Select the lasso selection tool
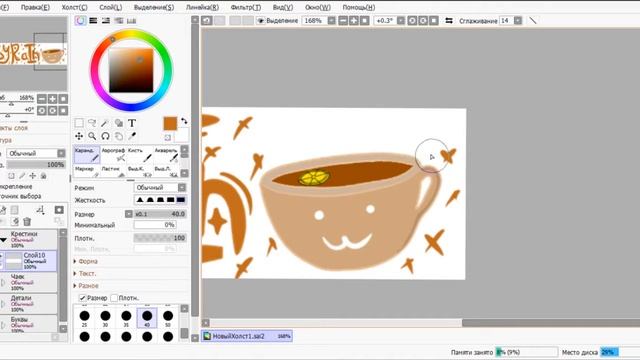 (x=92, y=123)
